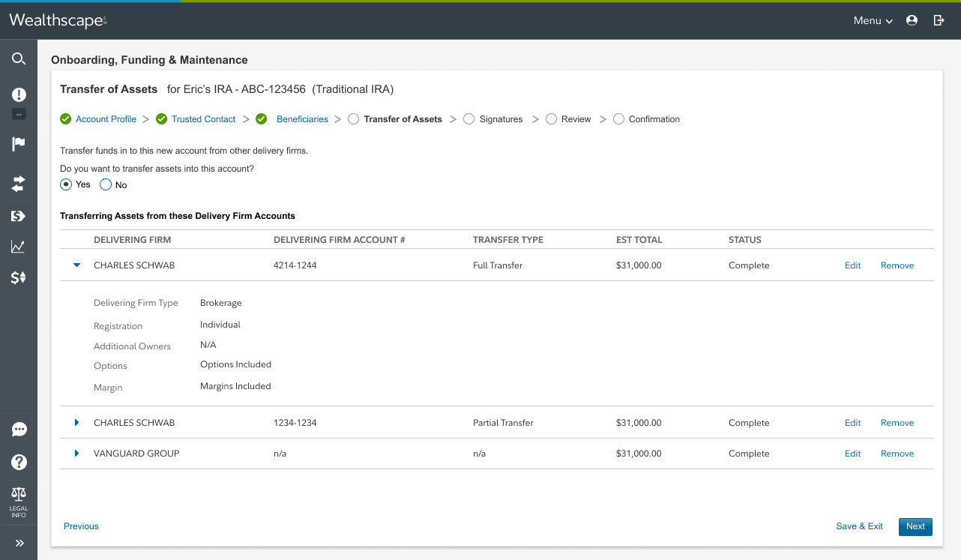Viewport: 961px width, 560px height.
Task: Click the alert count badge below exclamation icon
Action: pyautogui.click(x=19, y=114)
